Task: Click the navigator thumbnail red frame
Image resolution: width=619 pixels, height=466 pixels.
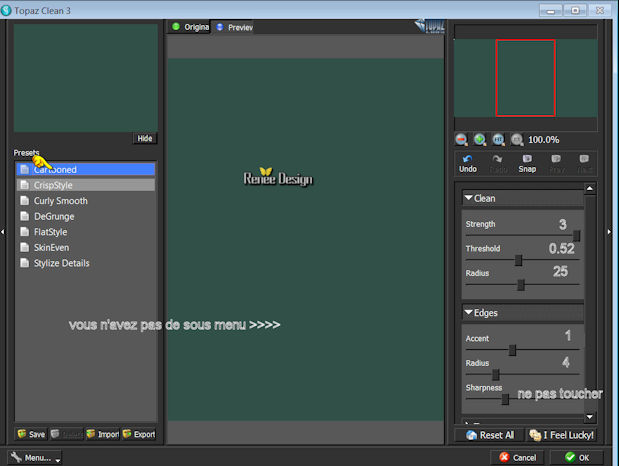Action: (525, 78)
